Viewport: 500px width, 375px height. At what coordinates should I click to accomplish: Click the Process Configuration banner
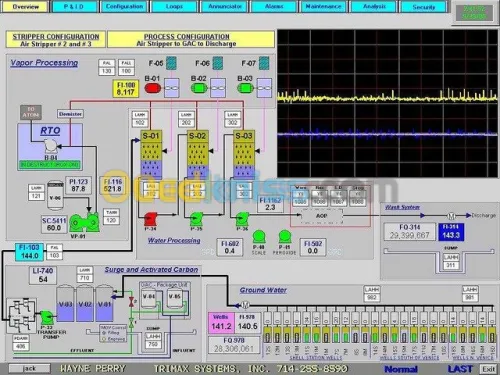tap(191, 40)
